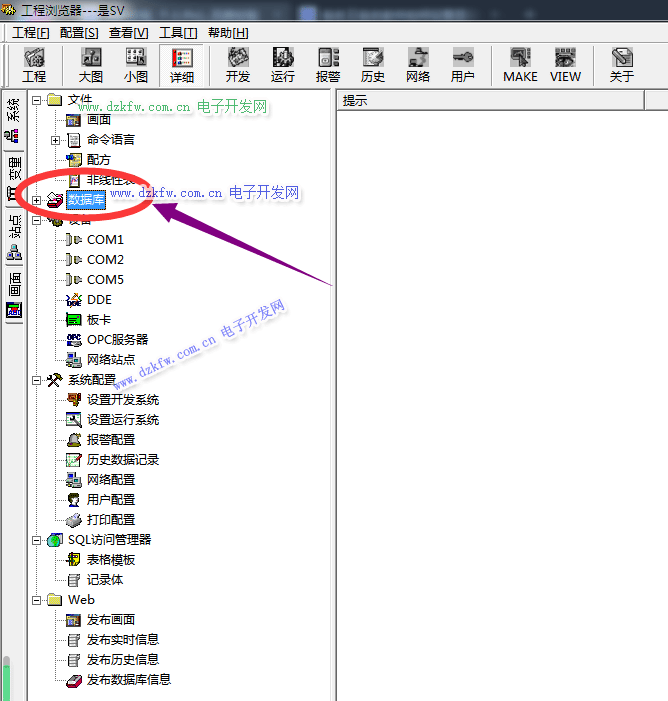Screen dimensions: 668x701
Task: Expand the 命令语言 tree node
Action: tap(56, 140)
